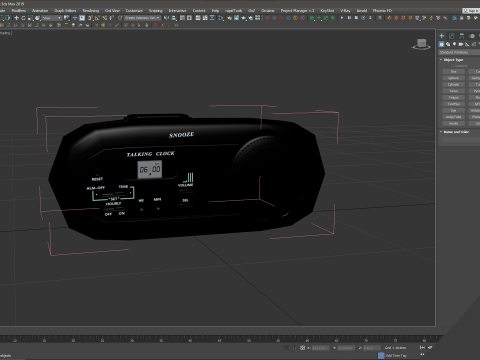
Task: Select the Shapes category icon
Action: click(x=448, y=44)
